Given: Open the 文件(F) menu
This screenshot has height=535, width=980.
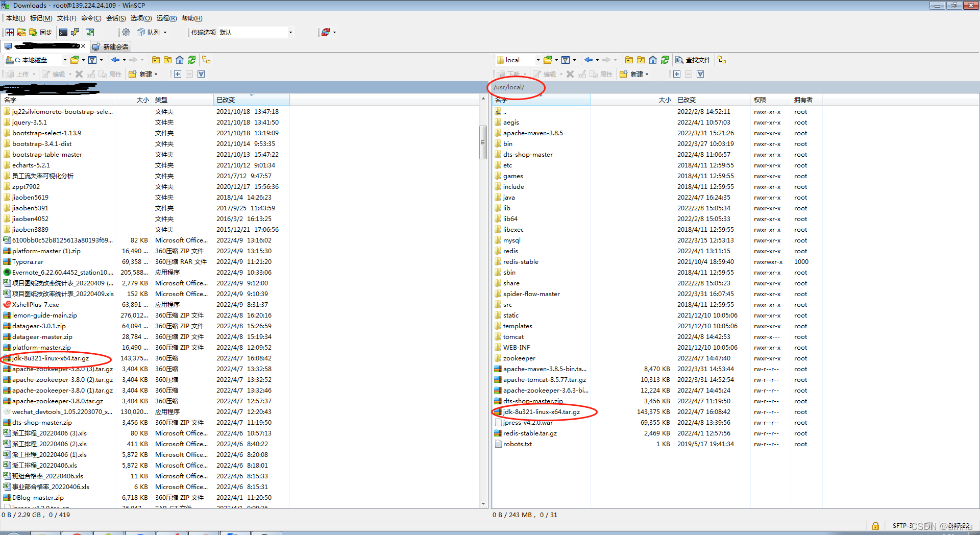Looking at the screenshot, I should pyautogui.click(x=67, y=18).
